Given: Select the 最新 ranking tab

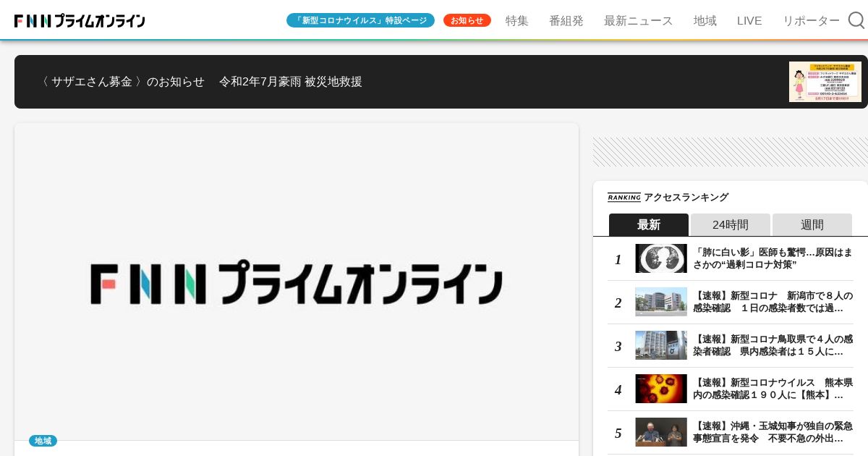Looking at the screenshot, I should coord(649,224).
